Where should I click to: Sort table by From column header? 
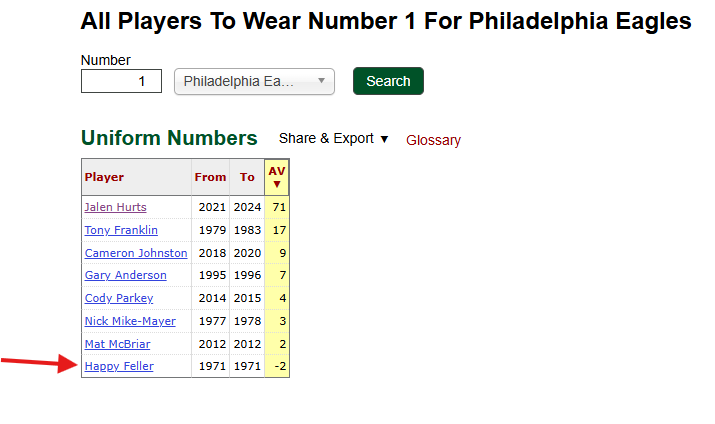point(210,177)
